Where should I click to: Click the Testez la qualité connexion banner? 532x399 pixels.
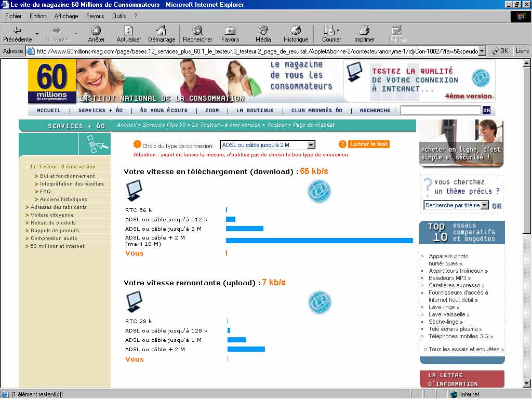pos(419,81)
